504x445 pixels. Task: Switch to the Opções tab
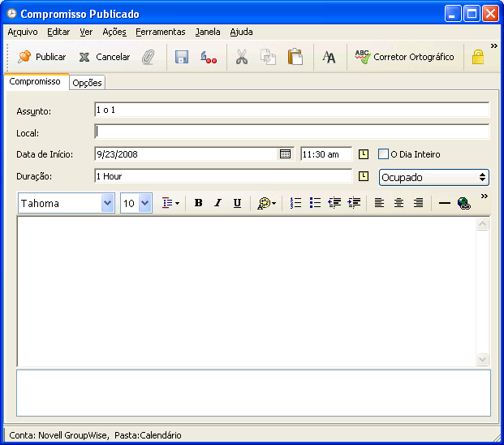(x=87, y=83)
